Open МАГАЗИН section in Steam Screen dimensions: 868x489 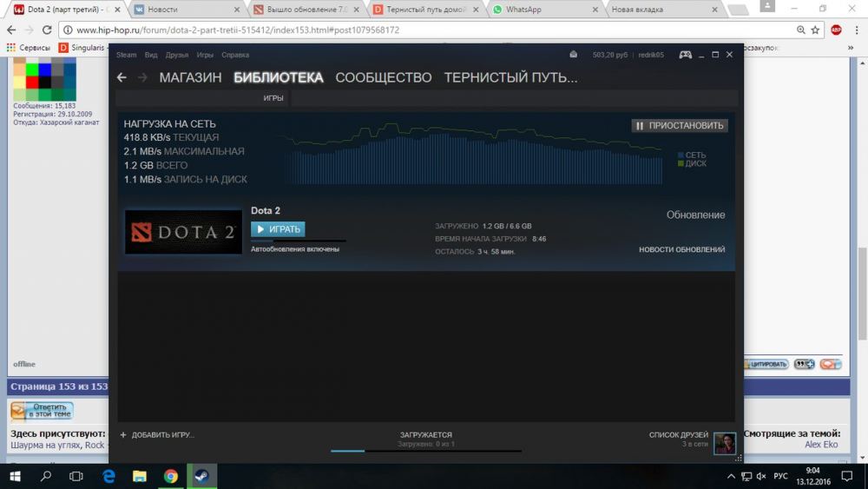tap(190, 77)
